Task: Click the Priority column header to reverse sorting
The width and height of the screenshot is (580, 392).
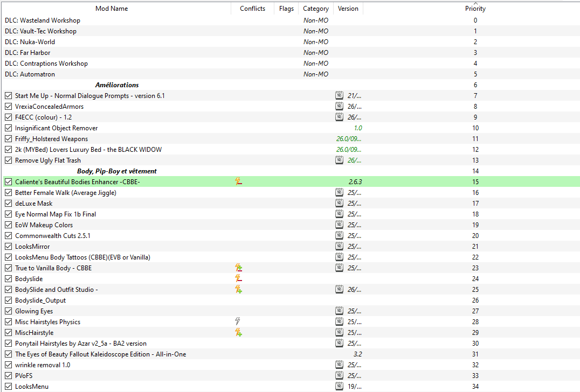Action: [x=475, y=9]
